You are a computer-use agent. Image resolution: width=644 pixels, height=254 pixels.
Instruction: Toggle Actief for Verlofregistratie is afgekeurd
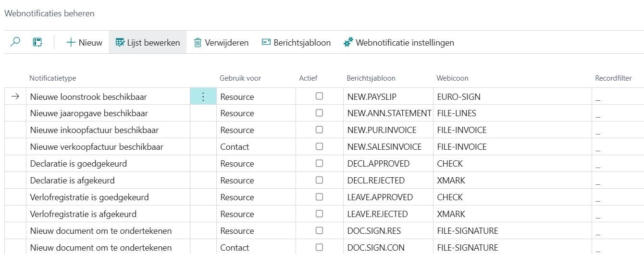[319, 214]
